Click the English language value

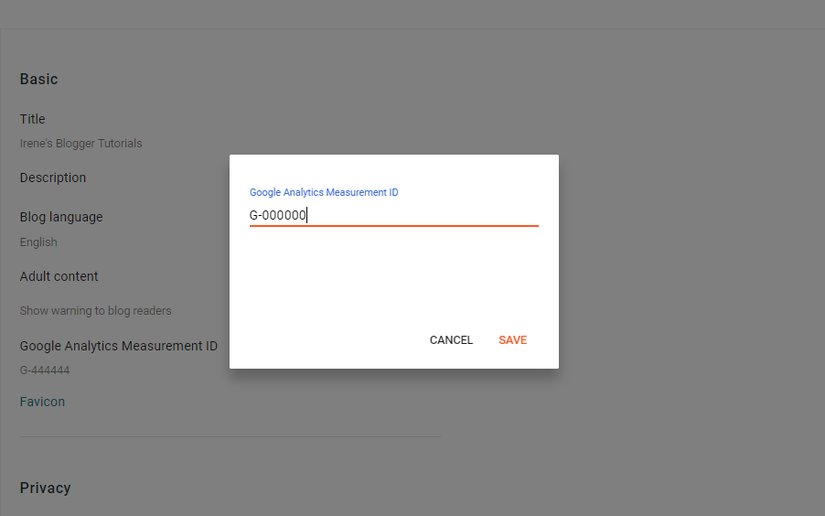(38, 242)
